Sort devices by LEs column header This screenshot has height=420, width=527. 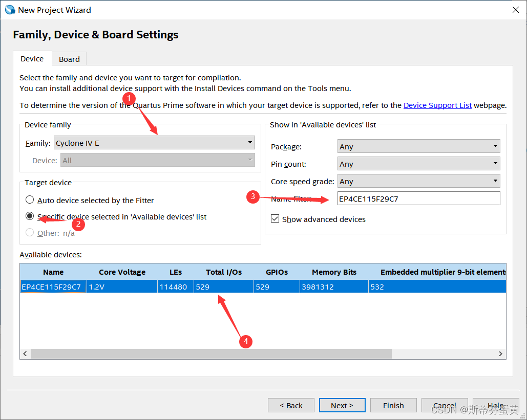pyautogui.click(x=176, y=272)
